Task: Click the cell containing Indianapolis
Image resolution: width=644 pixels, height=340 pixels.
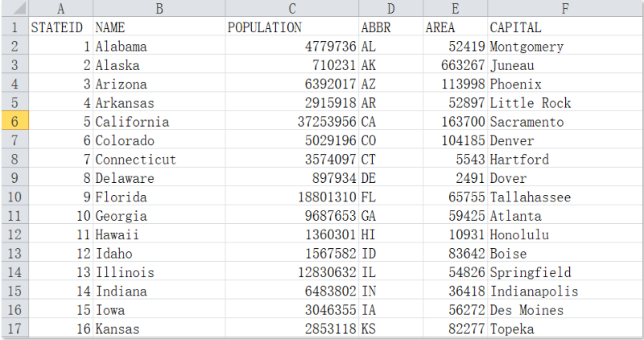Action: click(x=564, y=291)
